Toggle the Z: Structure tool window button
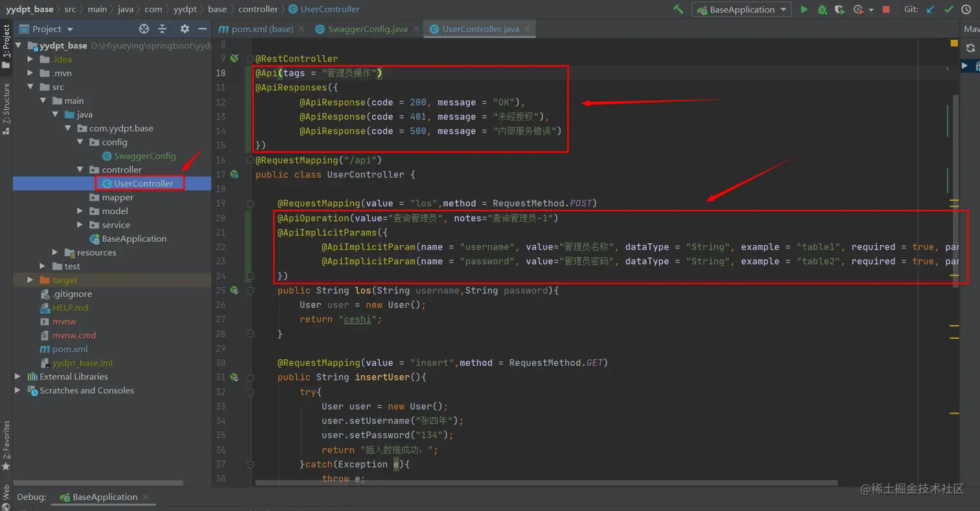The height and width of the screenshot is (511, 980). coord(6,108)
